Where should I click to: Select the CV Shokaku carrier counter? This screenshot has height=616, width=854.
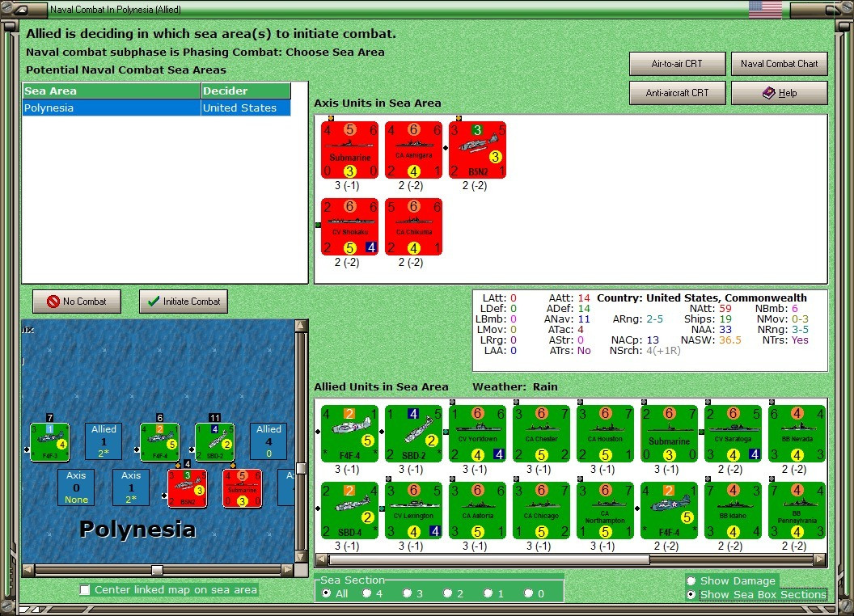[x=349, y=227]
